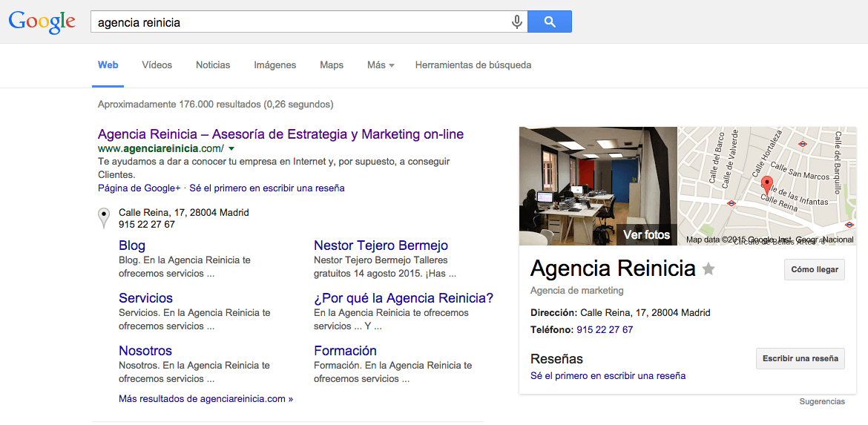Star the Agencia Reinicia listing

(x=708, y=268)
